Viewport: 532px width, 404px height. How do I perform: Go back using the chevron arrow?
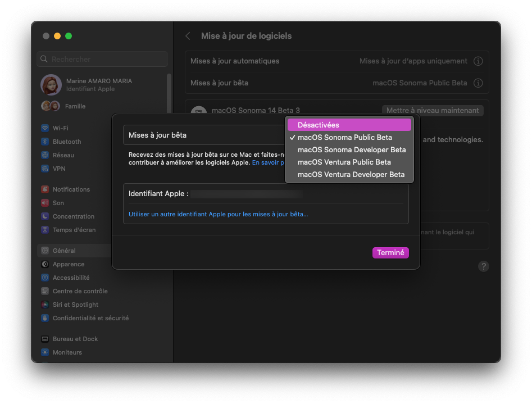[188, 35]
